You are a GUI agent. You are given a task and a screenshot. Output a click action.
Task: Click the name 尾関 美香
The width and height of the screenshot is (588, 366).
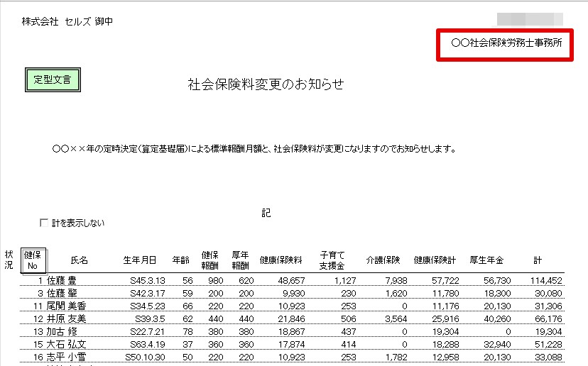(66, 306)
